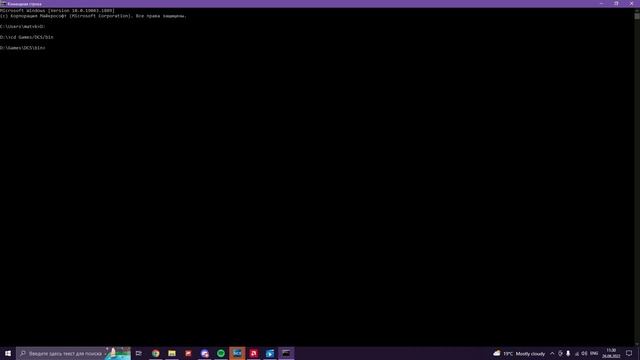Open the red app icon after File Explorer
Image resolution: width=640 pixels, height=360 pixels.
click(x=188, y=353)
